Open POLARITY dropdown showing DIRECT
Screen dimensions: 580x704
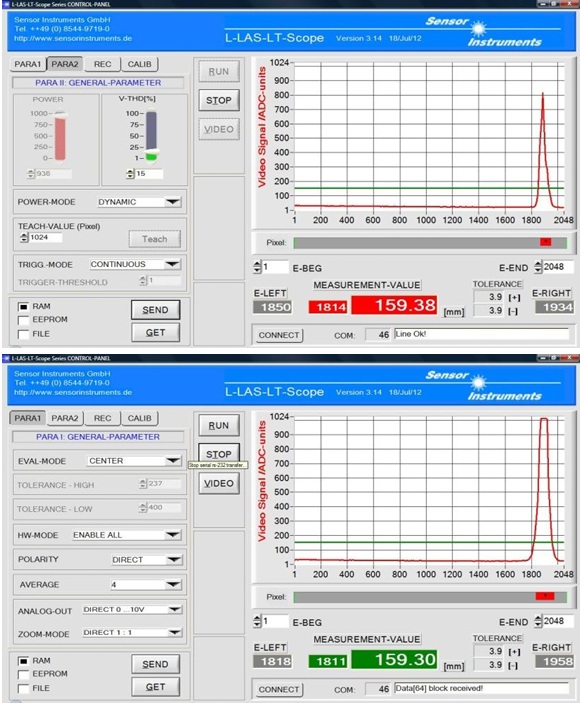(x=146, y=559)
